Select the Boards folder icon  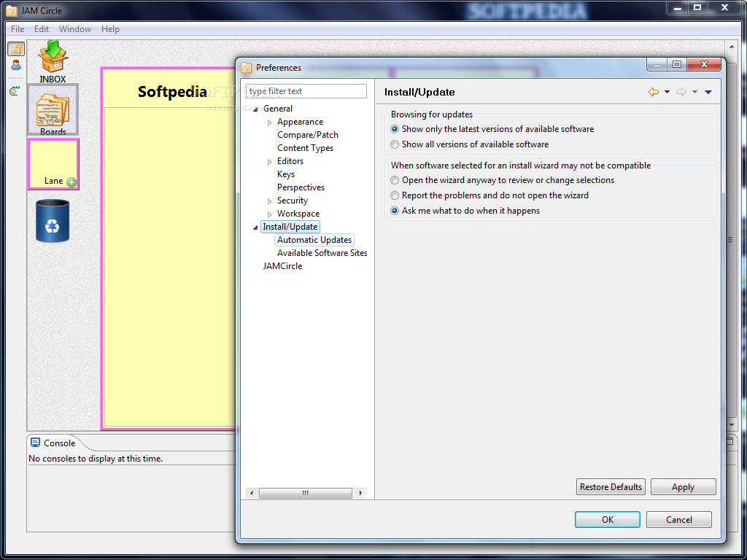coord(53,110)
